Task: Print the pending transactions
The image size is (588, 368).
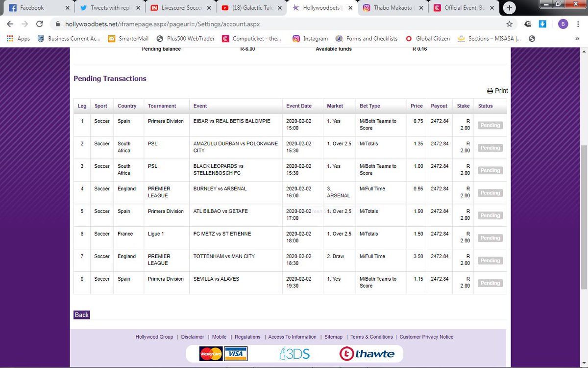Action: 497,91
